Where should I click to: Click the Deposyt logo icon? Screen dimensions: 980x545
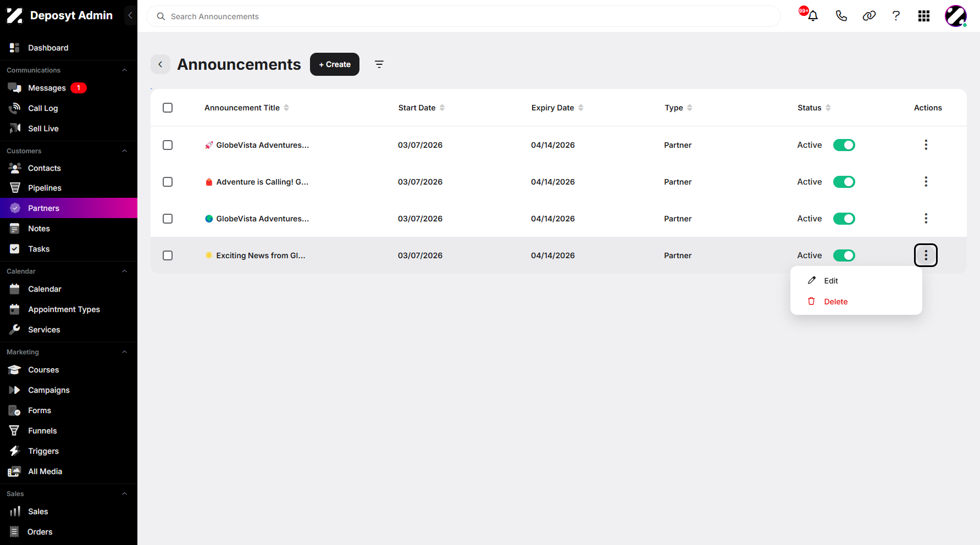tap(15, 15)
